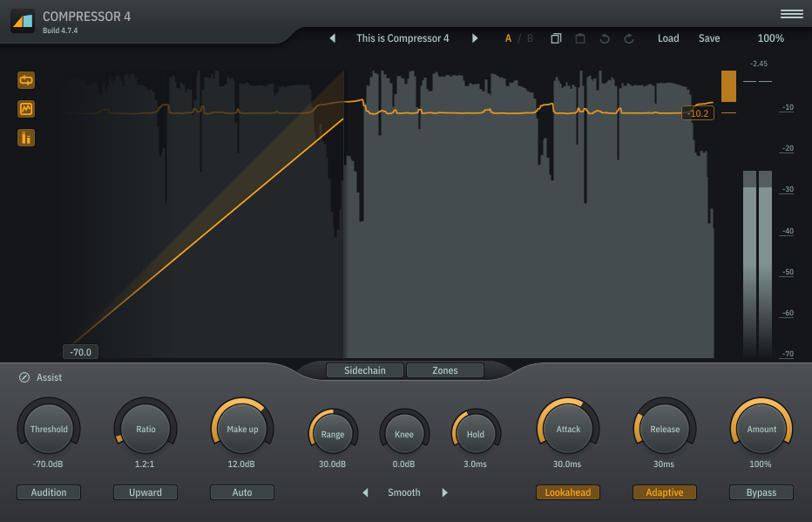Viewport: 812px width, 522px height.
Task: Click Load preset
Action: 668,38
